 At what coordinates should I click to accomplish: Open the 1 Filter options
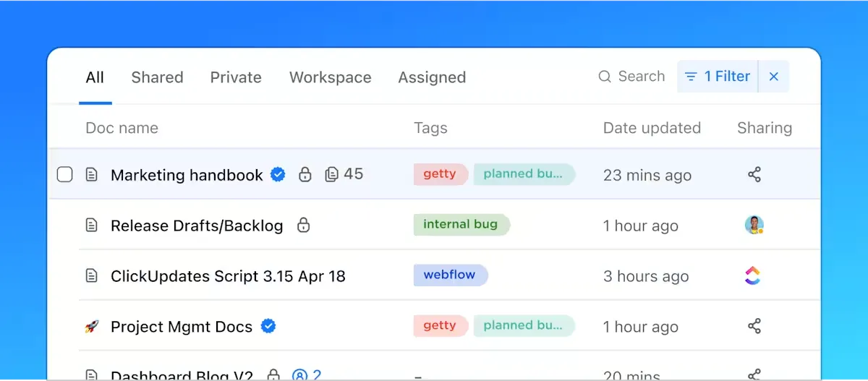click(x=718, y=77)
